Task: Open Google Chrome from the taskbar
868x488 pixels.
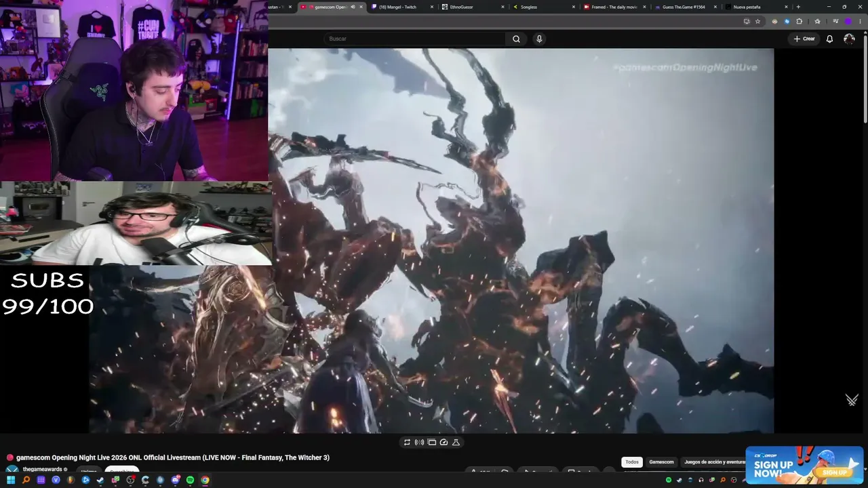Action: point(205,480)
